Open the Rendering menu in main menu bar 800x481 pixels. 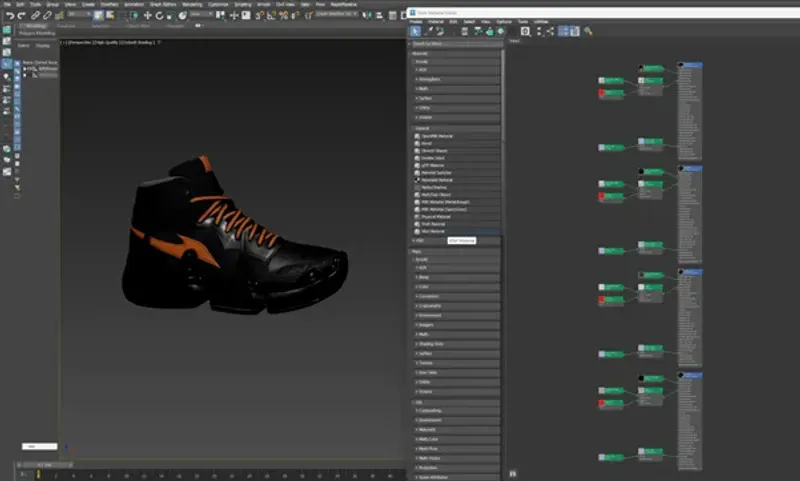click(x=192, y=4)
